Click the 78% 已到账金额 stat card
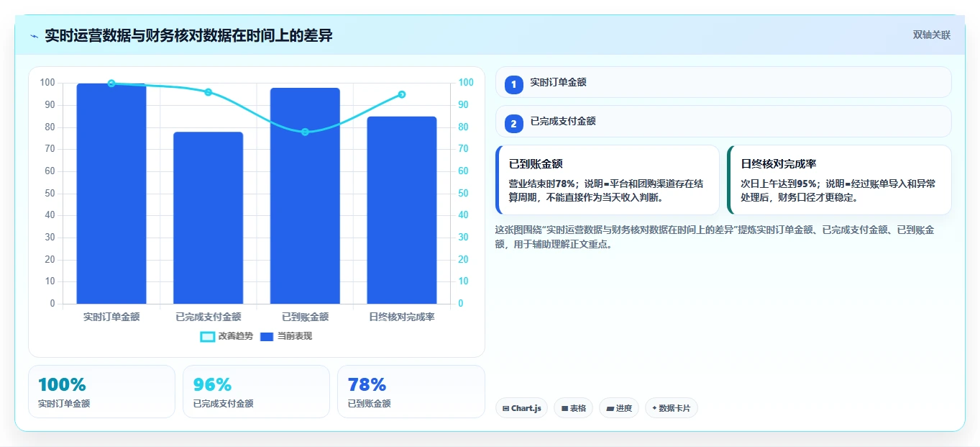This screenshot has height=447, width=980. 411,392
